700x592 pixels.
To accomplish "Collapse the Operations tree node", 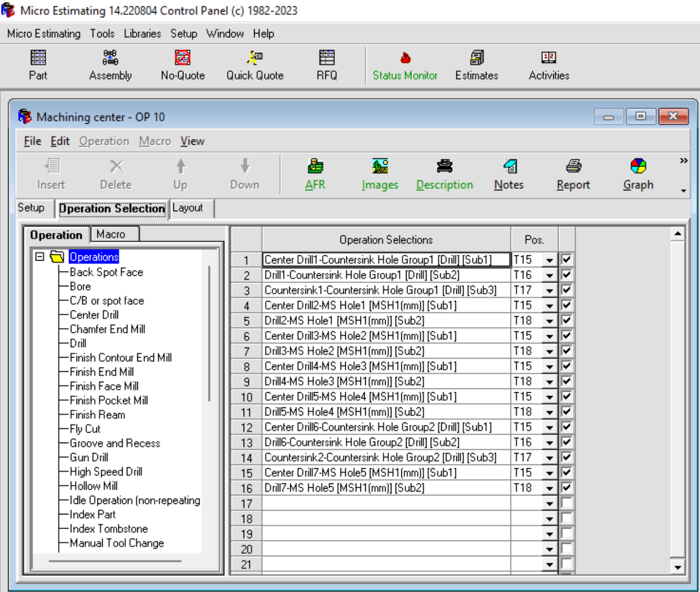I will point(39,256).
